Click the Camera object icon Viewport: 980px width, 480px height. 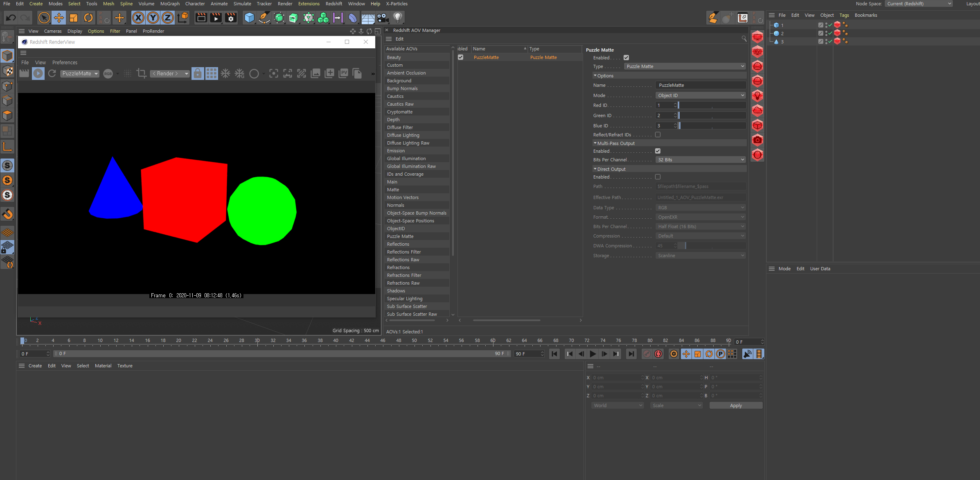coord(383,18)
